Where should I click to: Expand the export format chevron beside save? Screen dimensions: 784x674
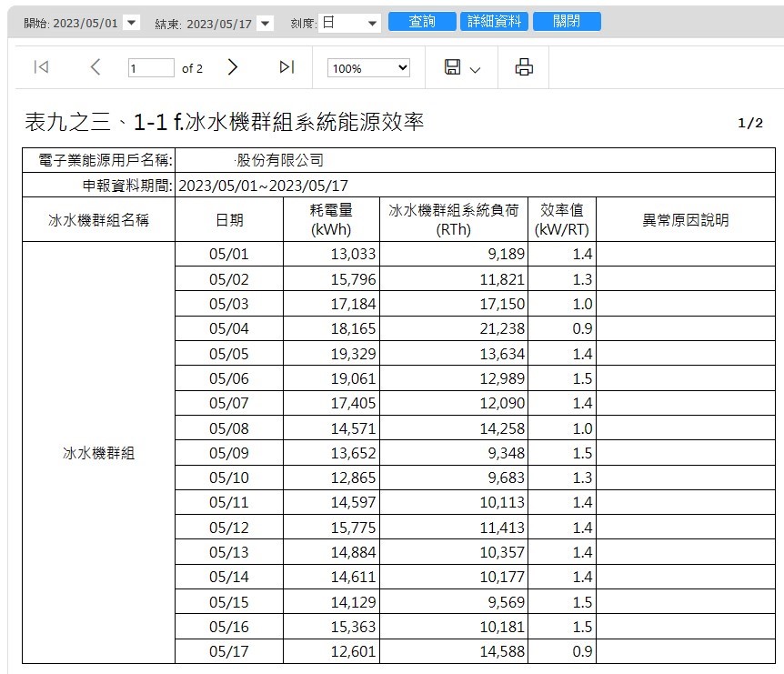click(x=475, y=69)
